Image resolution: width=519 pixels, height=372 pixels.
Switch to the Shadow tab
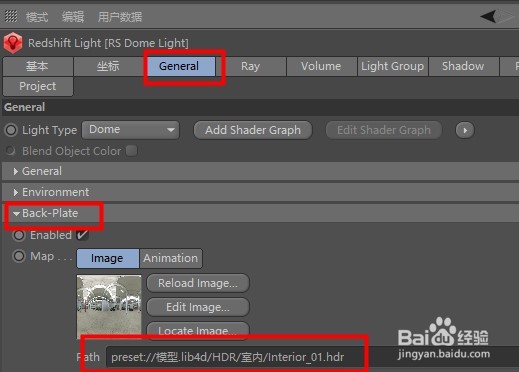coord(463,66)
